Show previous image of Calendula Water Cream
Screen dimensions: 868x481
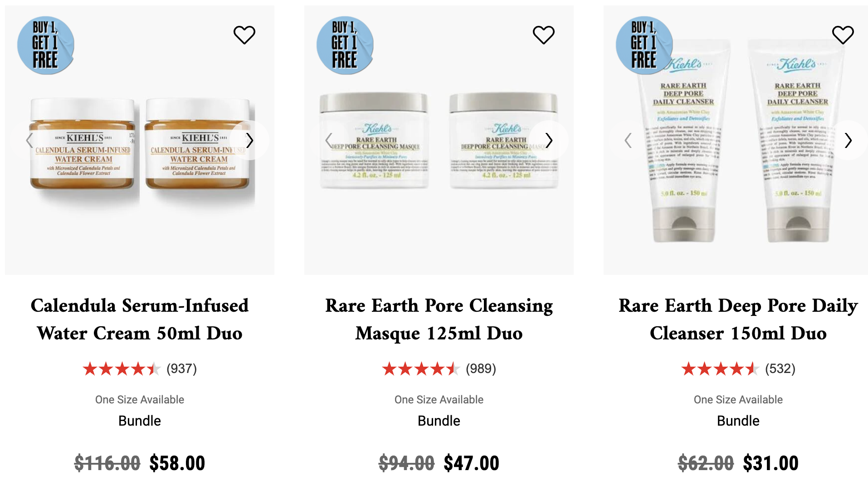(x=29, y=140)
